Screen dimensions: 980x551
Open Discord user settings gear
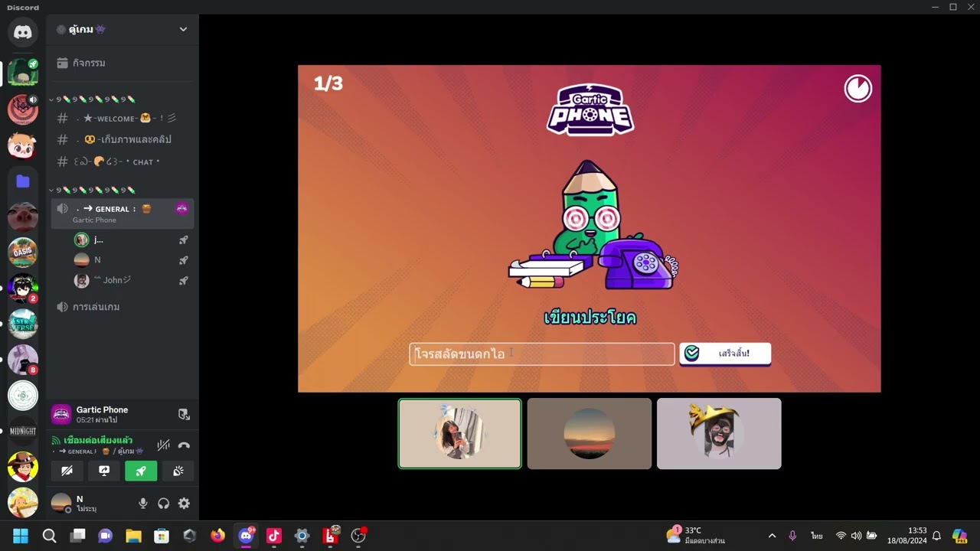point(184,503)
